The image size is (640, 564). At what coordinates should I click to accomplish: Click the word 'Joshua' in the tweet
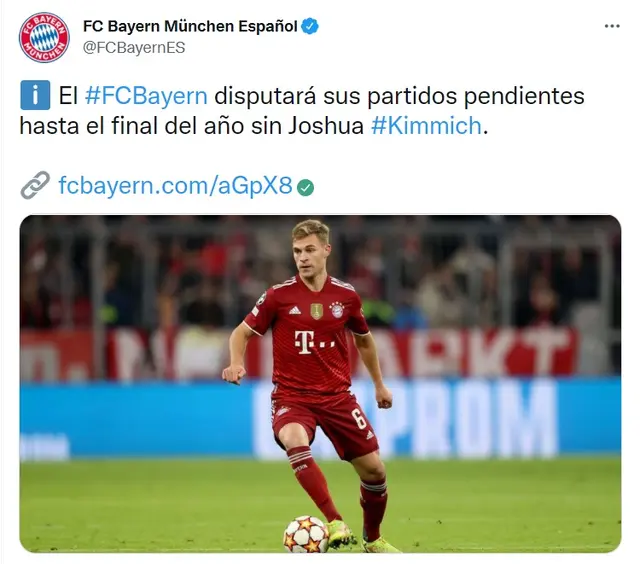pos(326,125)
